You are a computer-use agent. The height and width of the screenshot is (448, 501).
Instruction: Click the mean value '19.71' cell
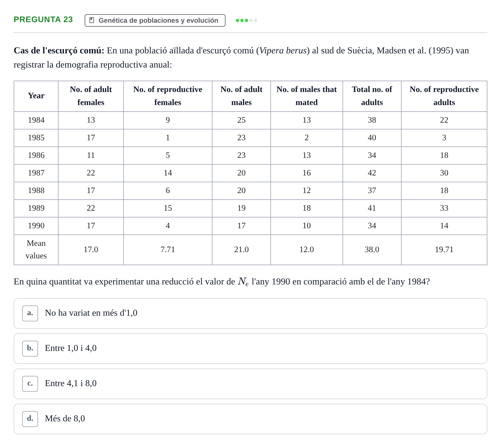point(444,250)
